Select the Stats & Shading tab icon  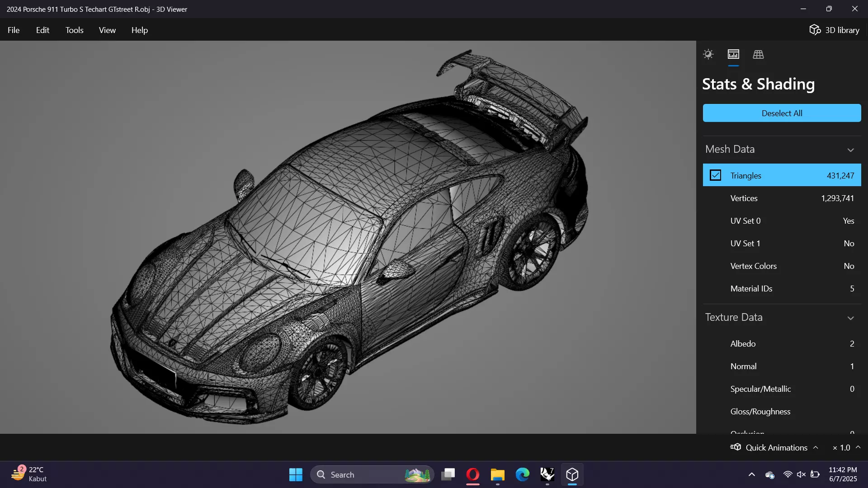pos(733,54)
